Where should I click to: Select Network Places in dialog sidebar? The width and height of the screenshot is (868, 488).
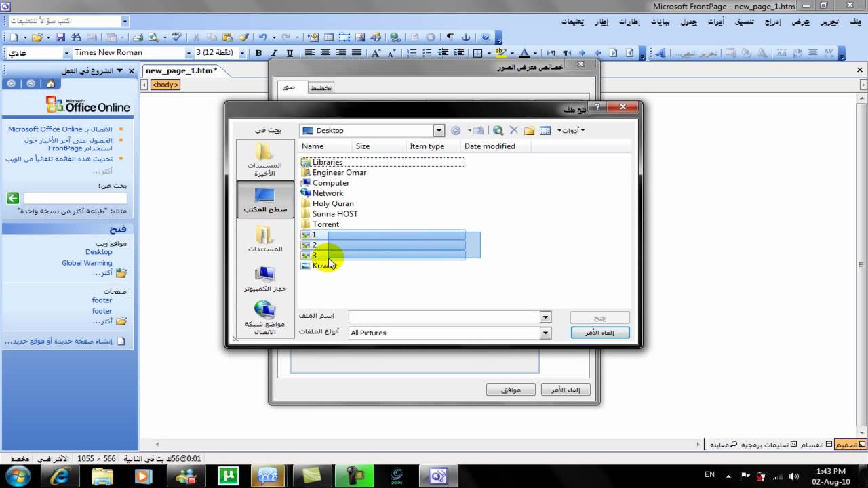pos(265,318)
